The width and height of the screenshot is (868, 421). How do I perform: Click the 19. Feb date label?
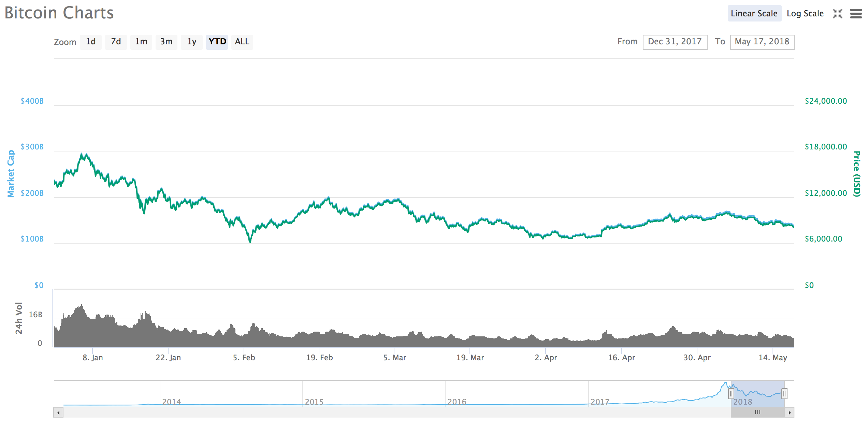pyautogui.click(x=319, y=358)
